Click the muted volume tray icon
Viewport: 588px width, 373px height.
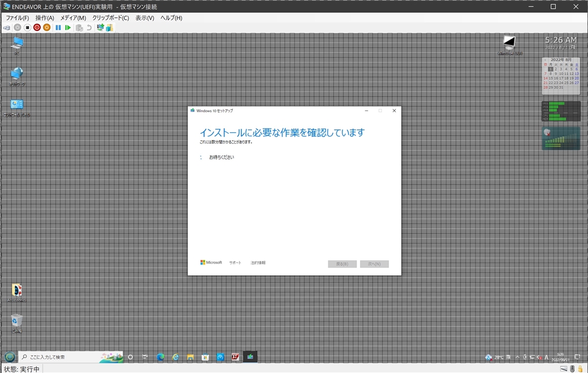coord(539,357)
